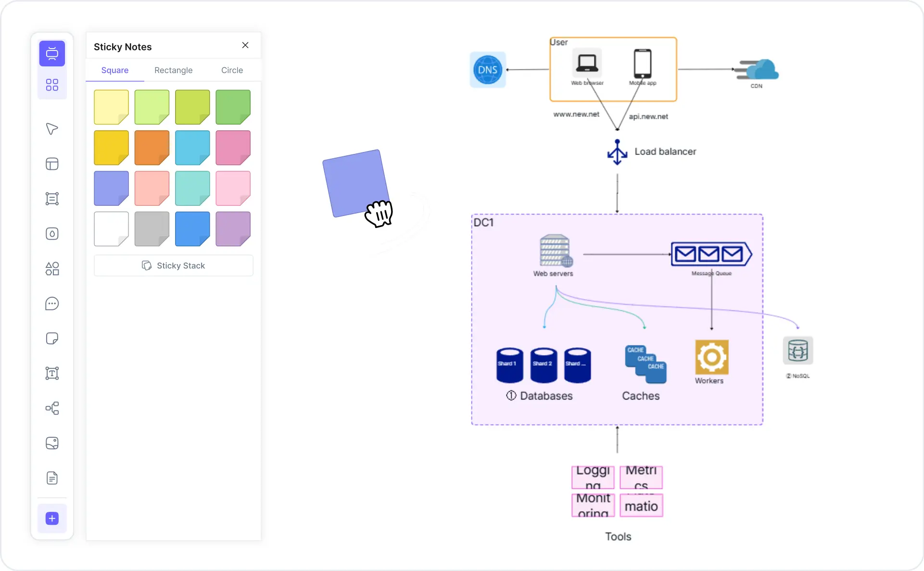Select the text tool from the sidebar
This screenshot has height=571, width=924.
point(51,373)
